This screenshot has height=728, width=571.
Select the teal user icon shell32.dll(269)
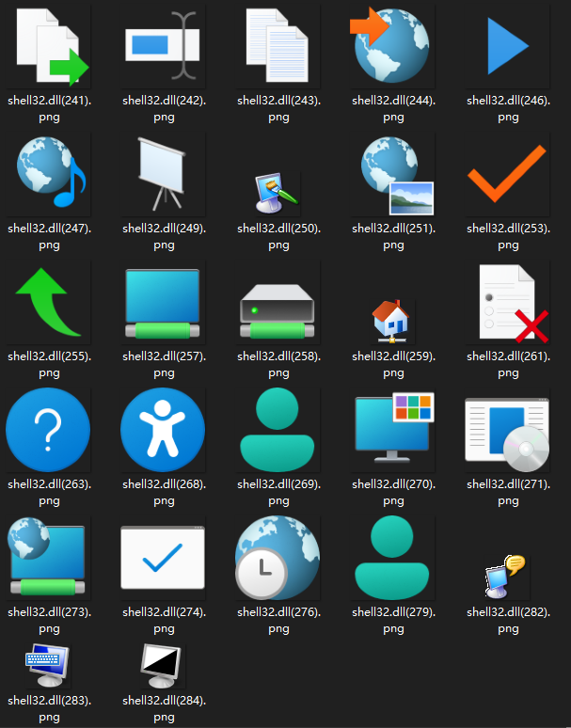[278, 430]
